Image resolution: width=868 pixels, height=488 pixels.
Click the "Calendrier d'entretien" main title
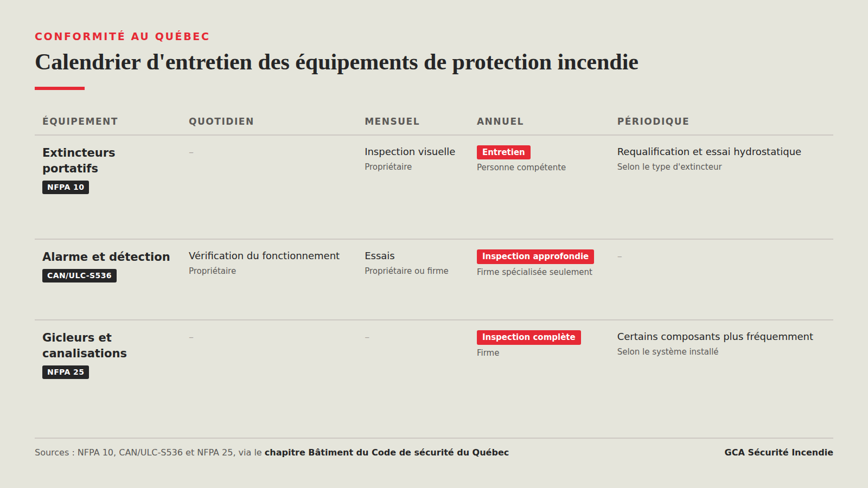click(336, 62)
